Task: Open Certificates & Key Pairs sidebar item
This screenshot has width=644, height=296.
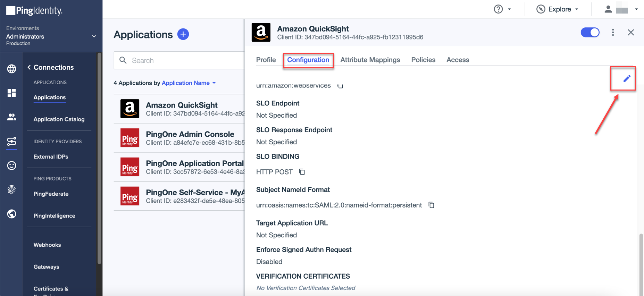Action: click(x=51, y=291)
